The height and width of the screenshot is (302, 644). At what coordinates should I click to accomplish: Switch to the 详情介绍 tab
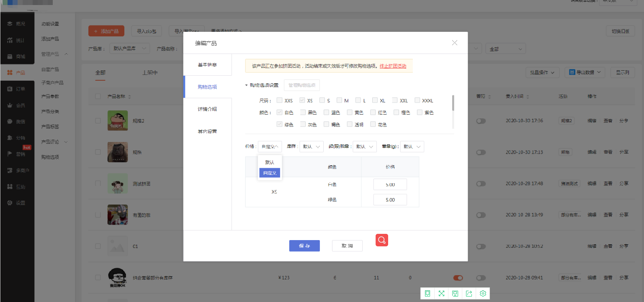click(x=207, y=109)
